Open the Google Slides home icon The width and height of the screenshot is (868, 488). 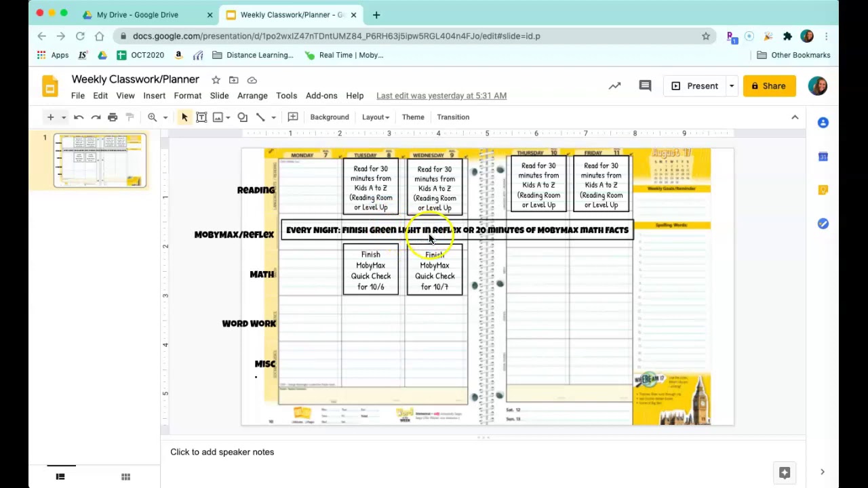point(50,87)
